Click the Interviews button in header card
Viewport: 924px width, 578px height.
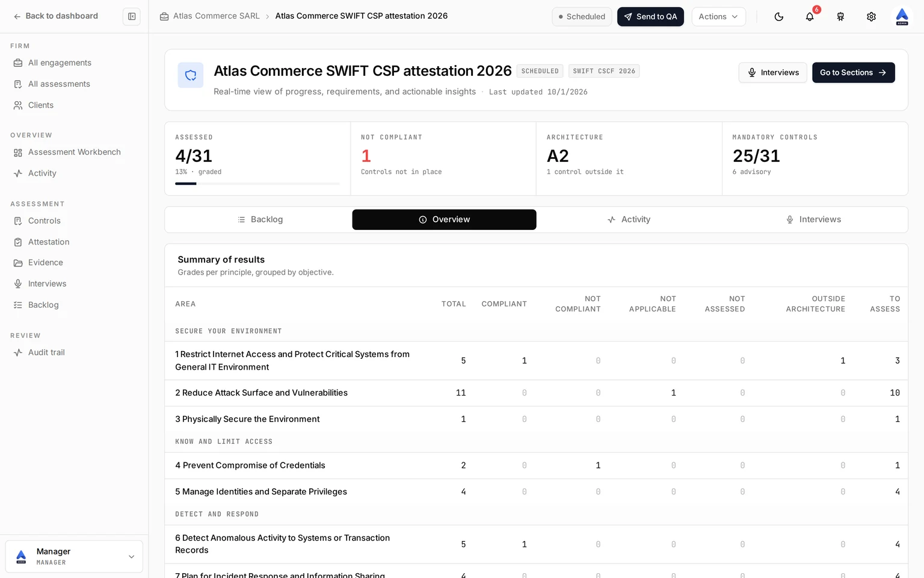pos(772,73)
